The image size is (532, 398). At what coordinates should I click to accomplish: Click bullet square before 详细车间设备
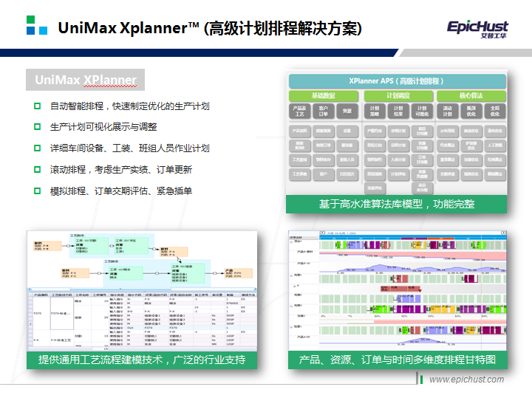click(38, 148)
